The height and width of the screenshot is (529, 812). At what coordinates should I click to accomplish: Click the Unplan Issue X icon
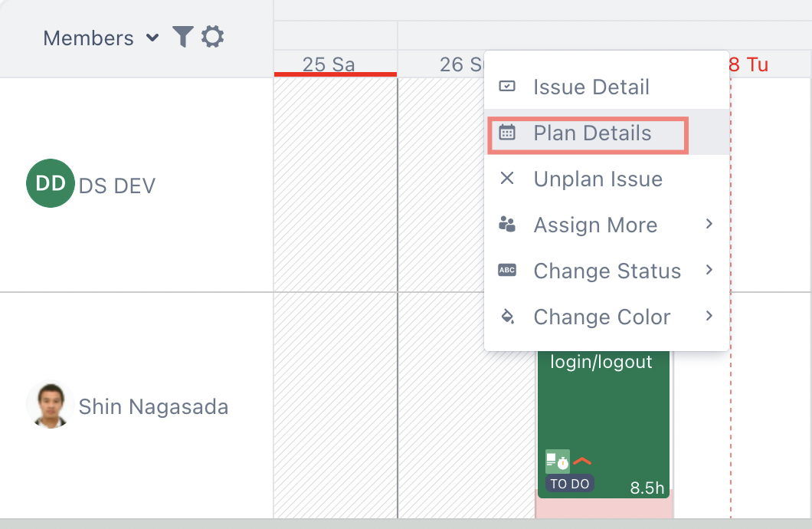(507, 179)
